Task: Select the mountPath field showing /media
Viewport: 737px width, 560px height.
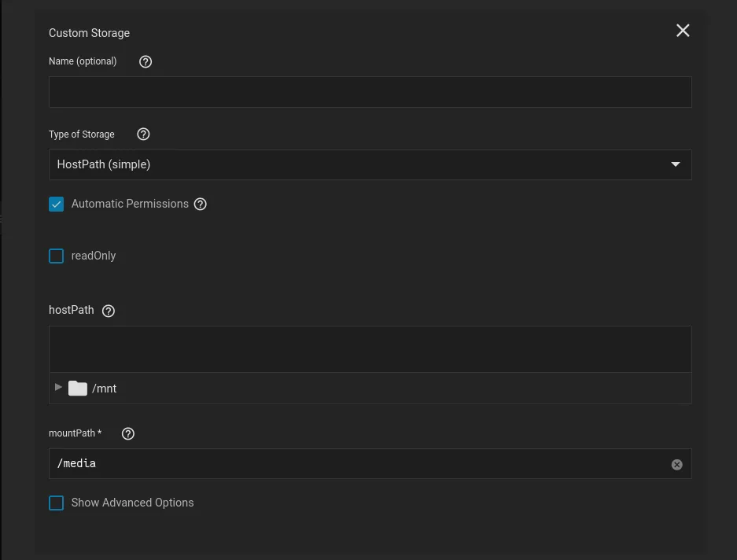Action: click(x=354, y=463)
